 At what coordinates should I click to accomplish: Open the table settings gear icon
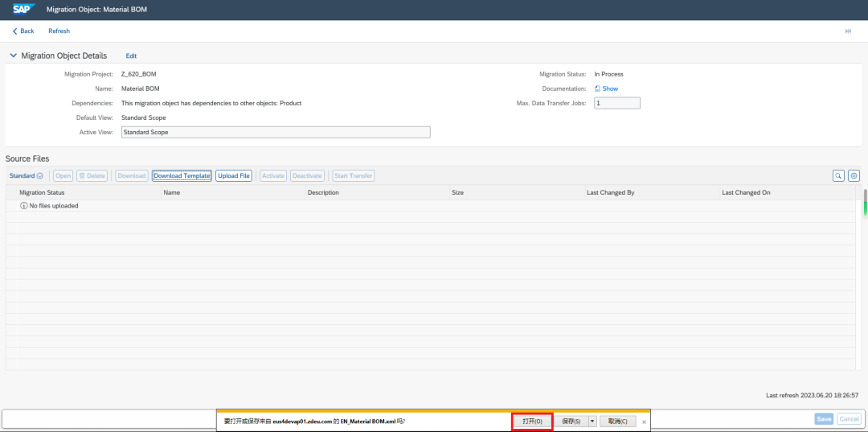point(854,175)
